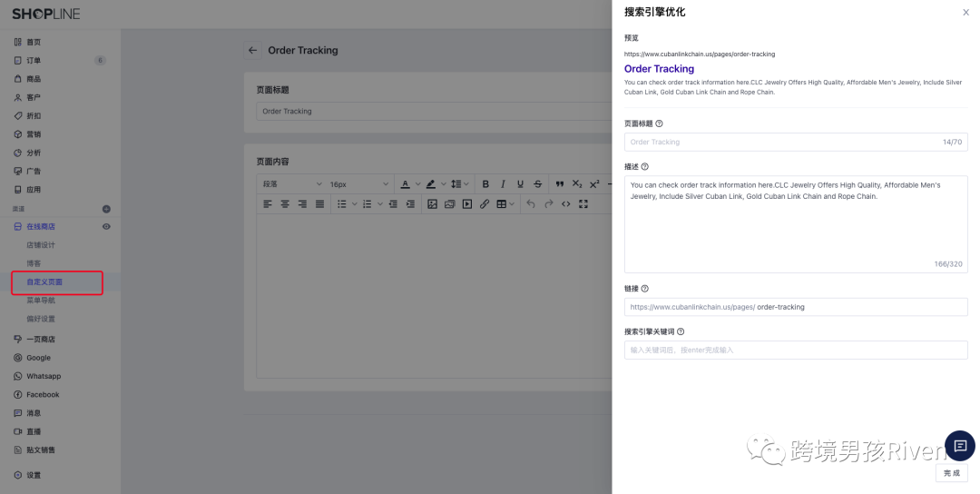
Task: Redo edit in editor toolbar
Action: pos(549,203)
